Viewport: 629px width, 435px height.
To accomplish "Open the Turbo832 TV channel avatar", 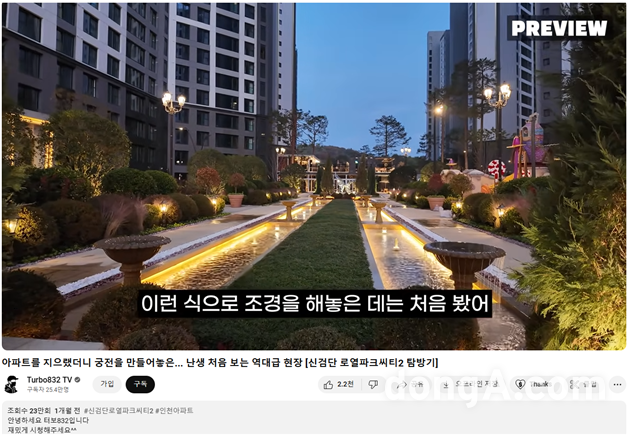I will [x=12, y=384].
